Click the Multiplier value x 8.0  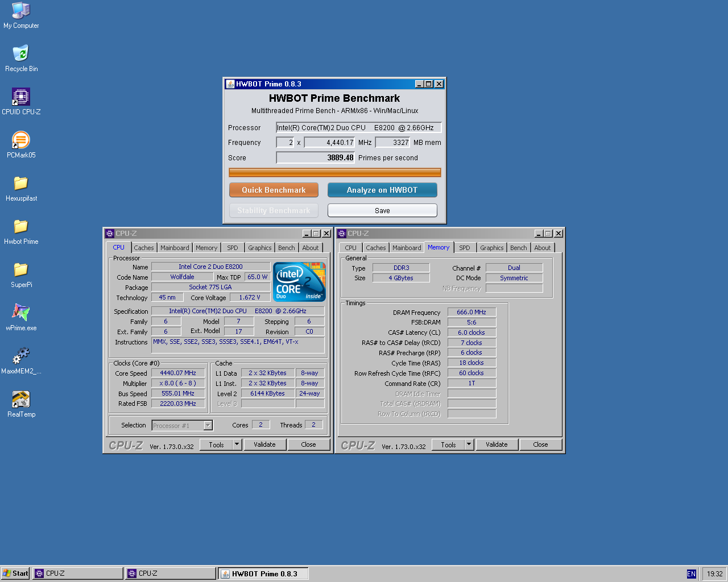tap(178, 383)
